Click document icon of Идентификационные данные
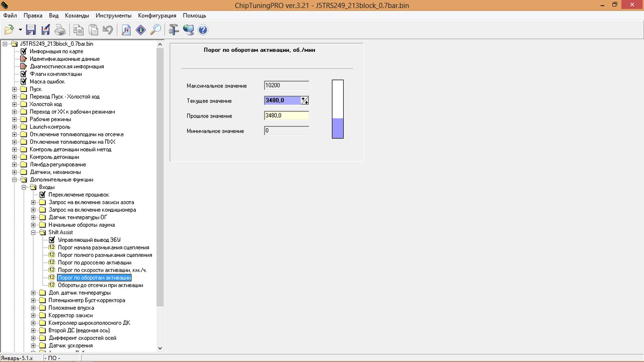The width and height of the screenshot is (644, 362). pos(23,59)
